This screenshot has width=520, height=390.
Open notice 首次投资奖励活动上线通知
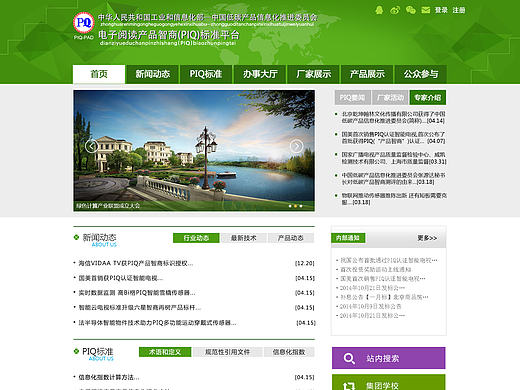click(375, 269)
